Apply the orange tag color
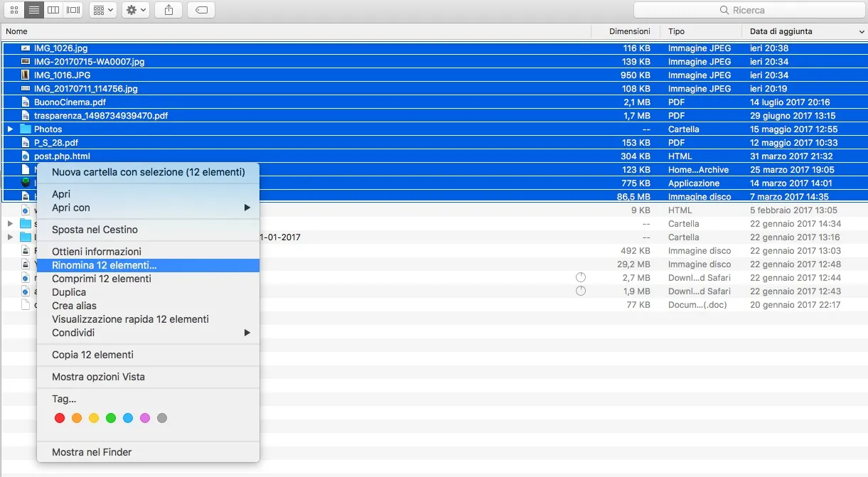The image size is (868, 477). coord(77,418)
